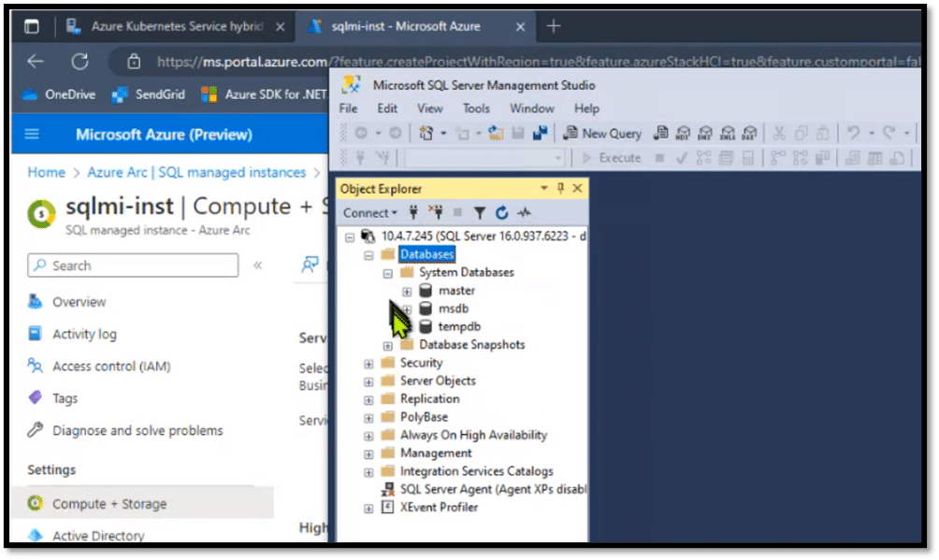Screen dimensions: 939x560
Task: Click the site info lock icon
Action: [x=134, y=61]
